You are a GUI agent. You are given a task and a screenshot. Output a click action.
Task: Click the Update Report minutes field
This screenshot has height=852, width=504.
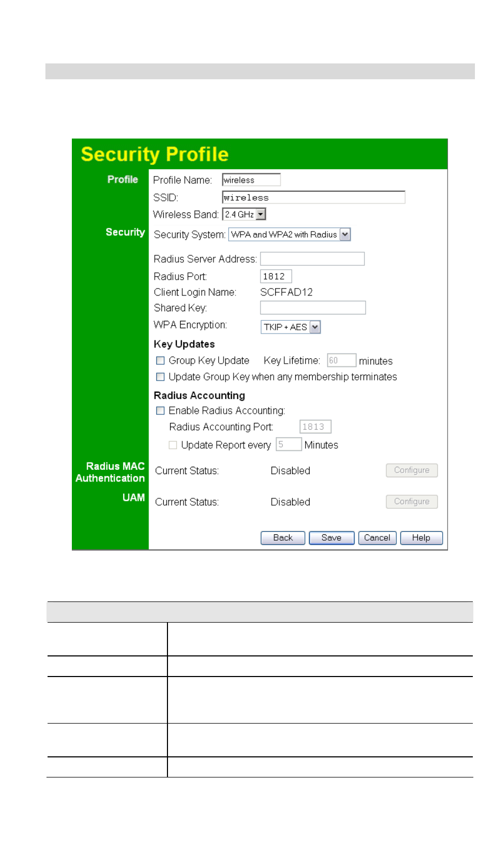[288, 444]
